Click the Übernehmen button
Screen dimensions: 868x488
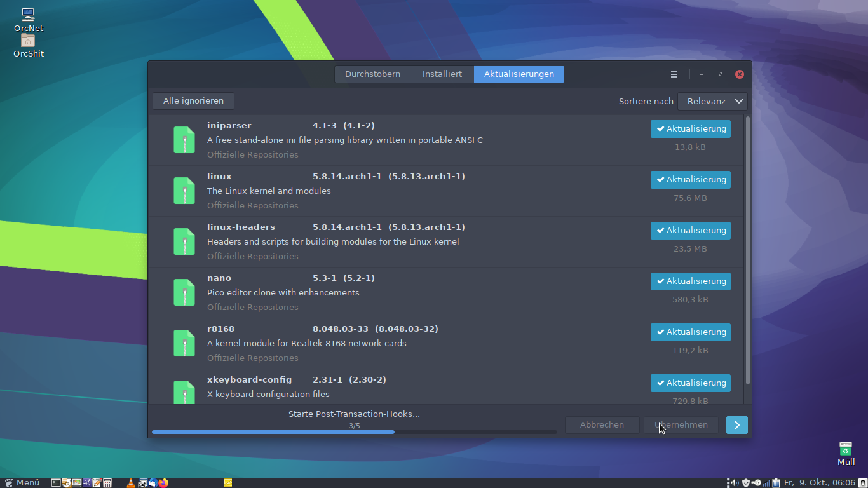click(x=681, y=425)
